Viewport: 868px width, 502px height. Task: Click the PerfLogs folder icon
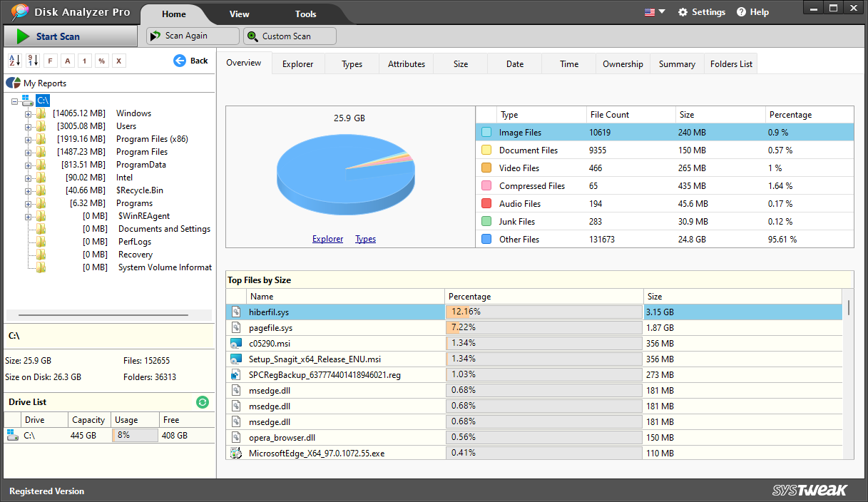(41, 242)
